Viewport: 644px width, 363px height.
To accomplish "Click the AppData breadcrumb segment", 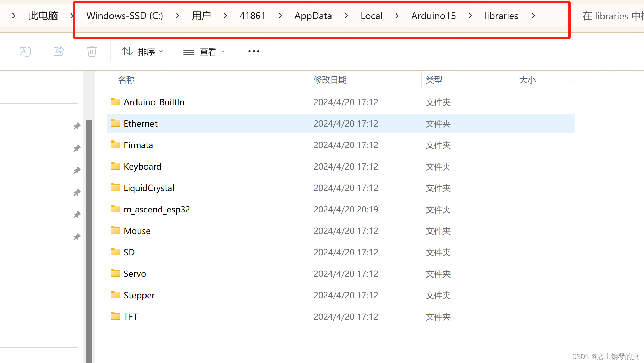I will pyautogui.click(x=313, y=16).
